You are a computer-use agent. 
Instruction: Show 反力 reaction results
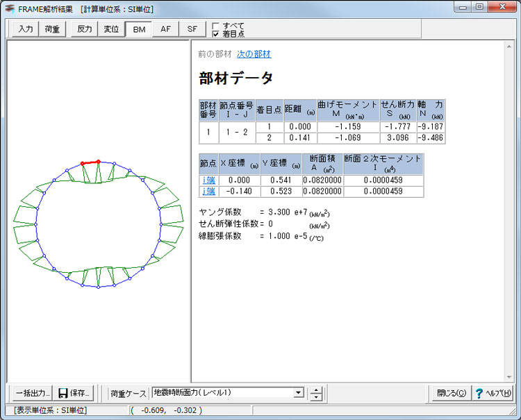click(85, 29)
